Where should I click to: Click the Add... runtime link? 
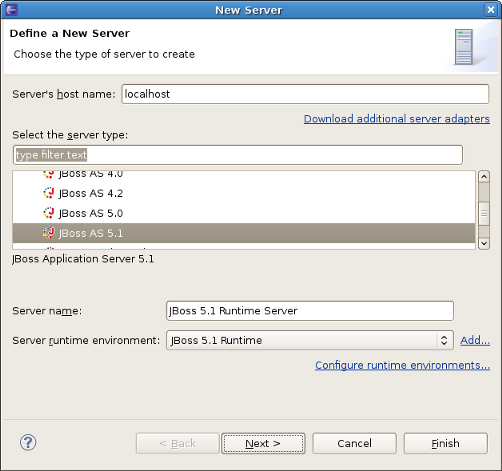click(x=475, y=340)
